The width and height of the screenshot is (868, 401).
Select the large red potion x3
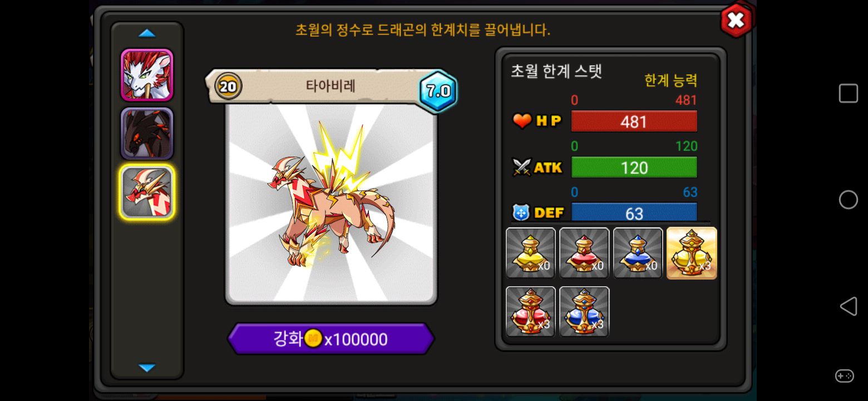pos(531,311)
